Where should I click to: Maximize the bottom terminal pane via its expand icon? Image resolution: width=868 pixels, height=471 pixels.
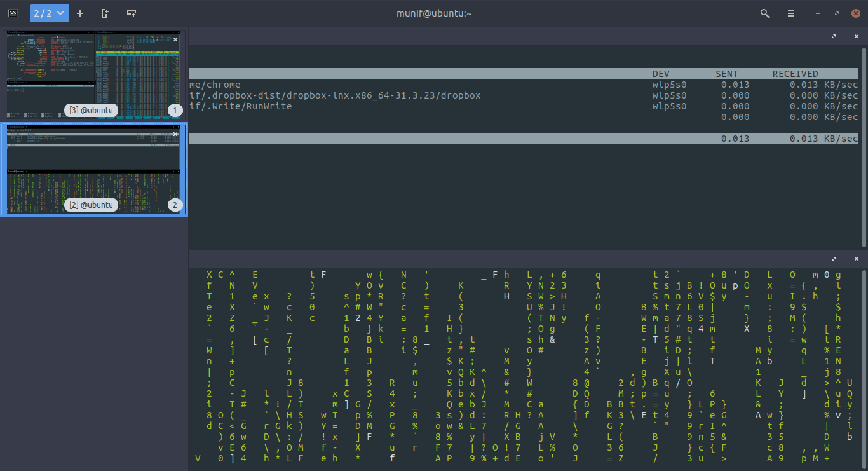point(833,259)
